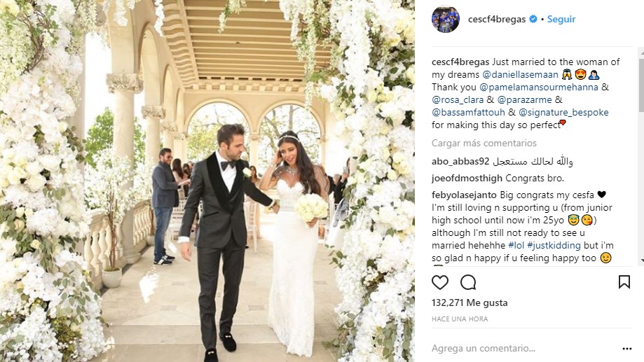This screenshot has width=644, height=362.
Task: Open the wedding photo
Action: (207, 181)
